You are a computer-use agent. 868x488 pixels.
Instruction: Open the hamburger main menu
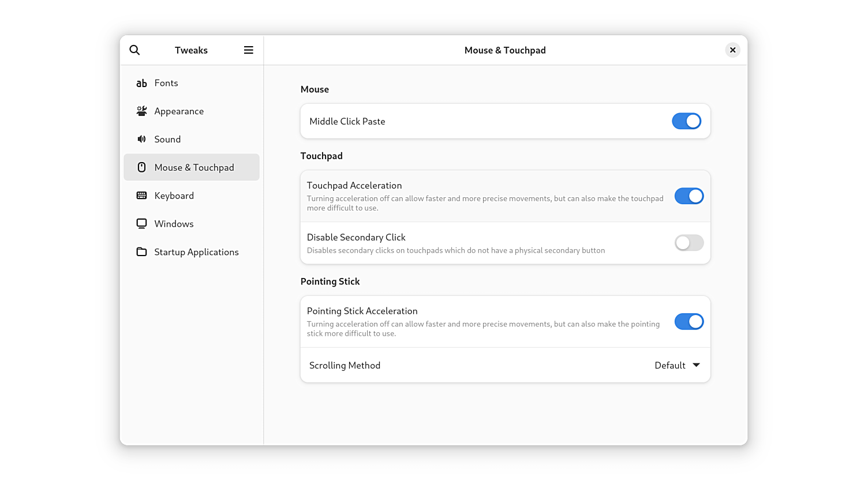point(249,50)
